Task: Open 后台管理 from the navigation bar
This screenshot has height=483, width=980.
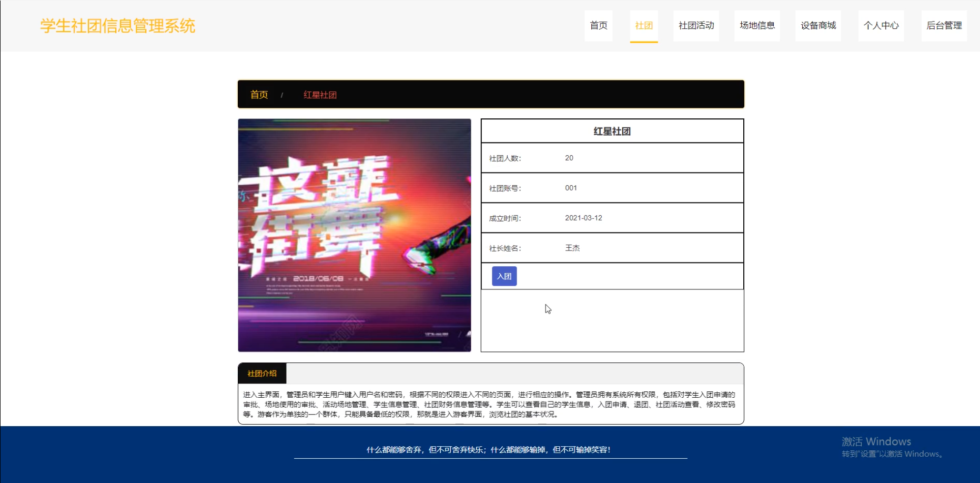Action: (x=944, y=26)
